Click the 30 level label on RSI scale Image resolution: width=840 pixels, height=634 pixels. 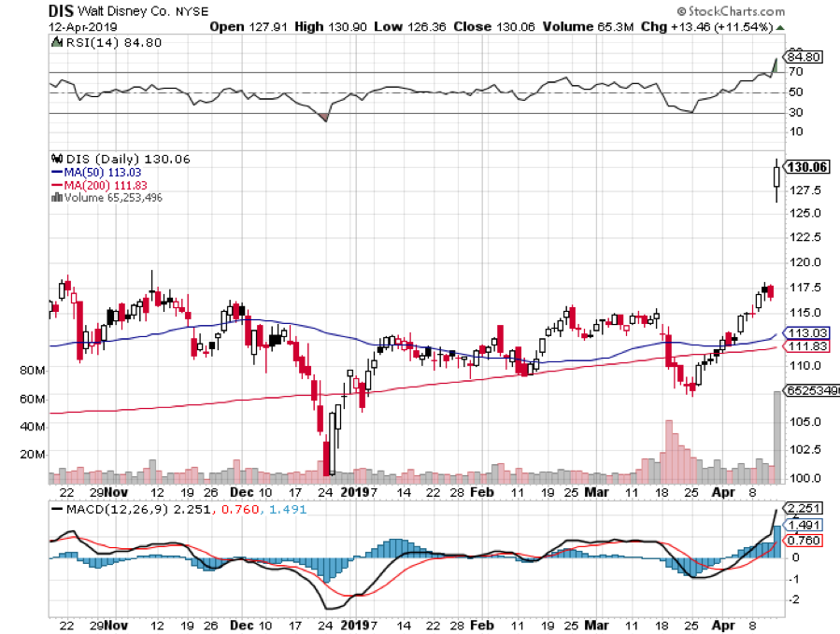(x=796, y=112)
